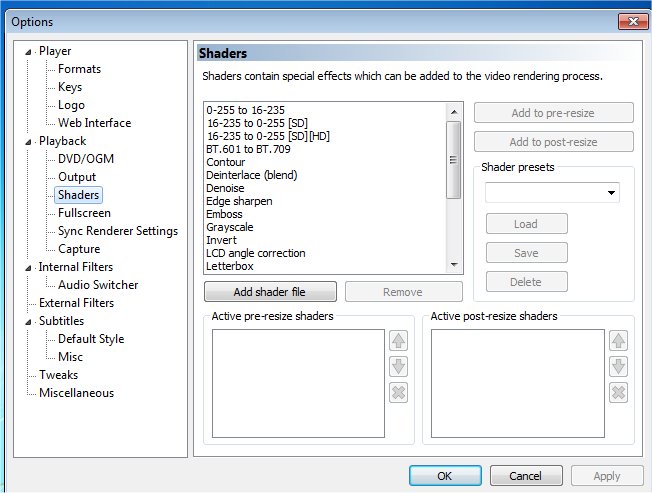Select the Edge sharpen shader

[240, 201]
